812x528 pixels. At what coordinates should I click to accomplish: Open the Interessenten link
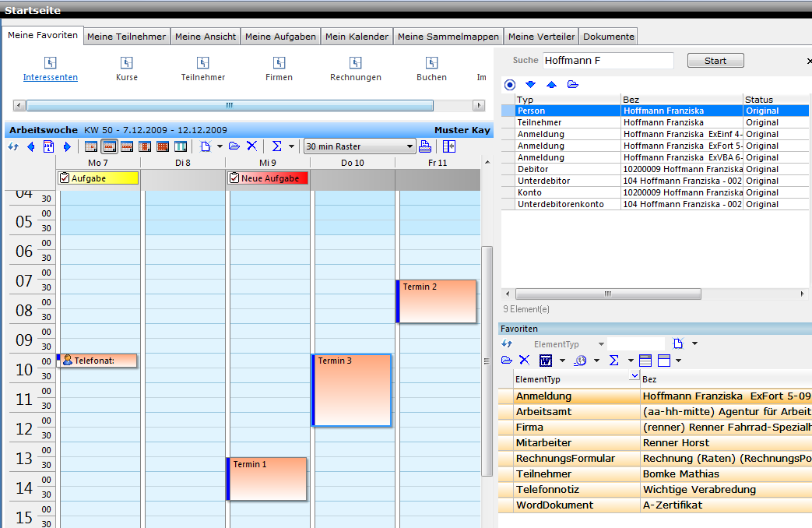[x=51, y=77]
